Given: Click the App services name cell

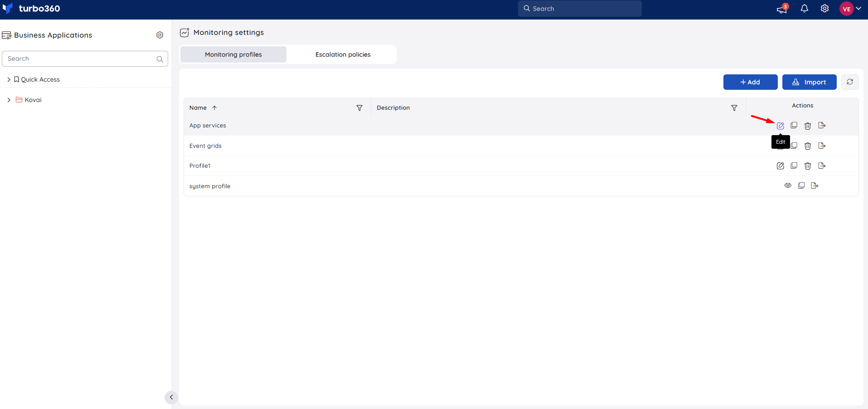Looking at the screenshot, I should 208,126.
